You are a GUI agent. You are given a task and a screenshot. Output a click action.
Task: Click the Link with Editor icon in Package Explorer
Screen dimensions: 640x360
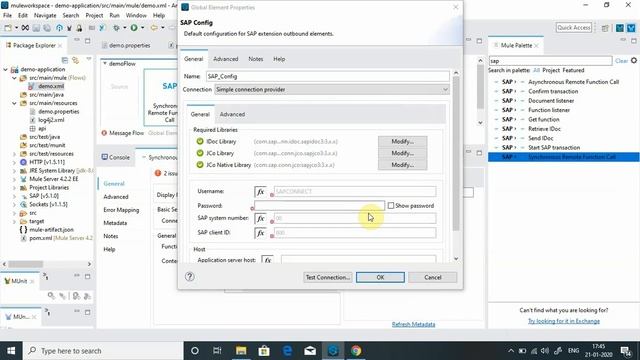[x=76, y=60]
